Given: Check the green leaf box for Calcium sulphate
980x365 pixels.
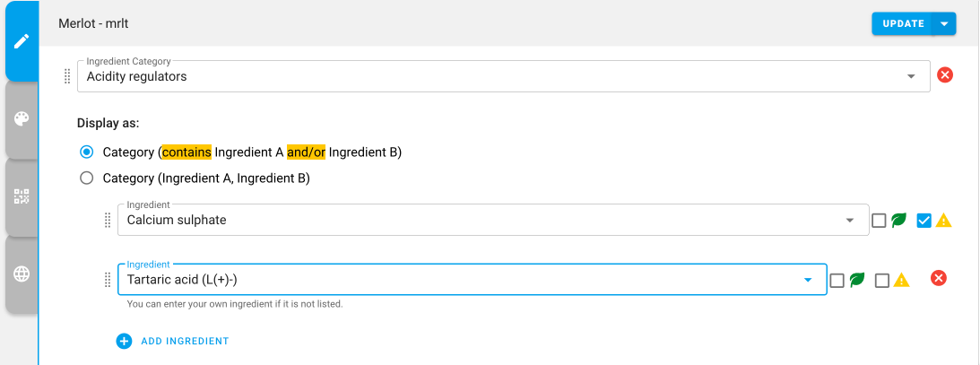Looking at the screenshot, I should [x=879, y=221].
